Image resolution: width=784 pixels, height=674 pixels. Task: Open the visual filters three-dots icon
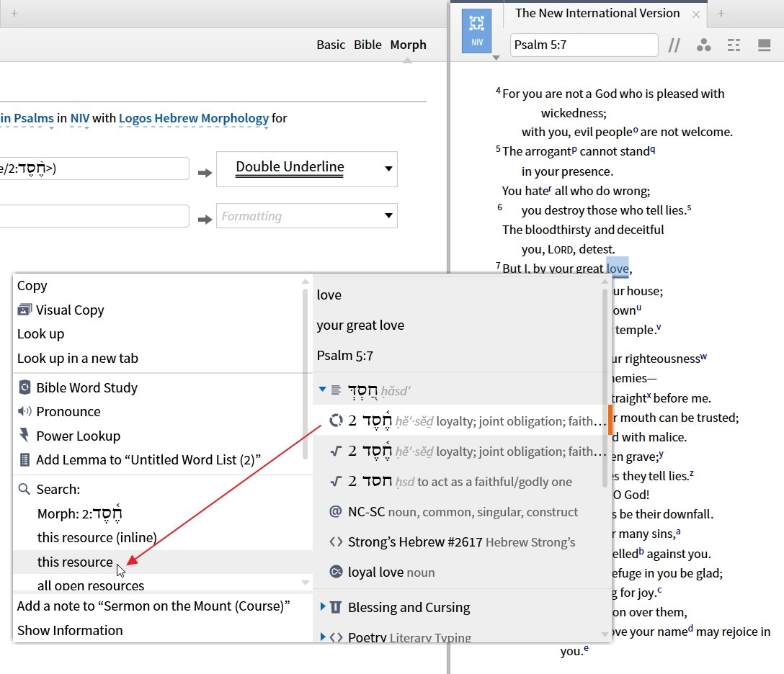pyautogui.click(x=703, y=45)
